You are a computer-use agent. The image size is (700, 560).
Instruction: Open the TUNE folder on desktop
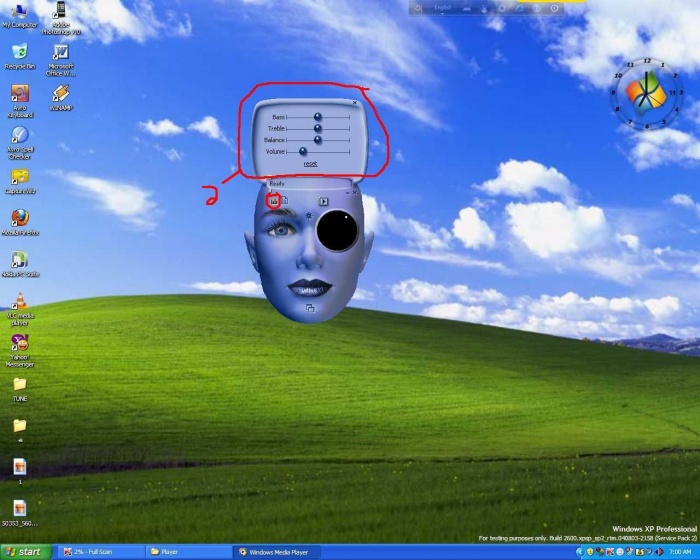click(20, 389)
